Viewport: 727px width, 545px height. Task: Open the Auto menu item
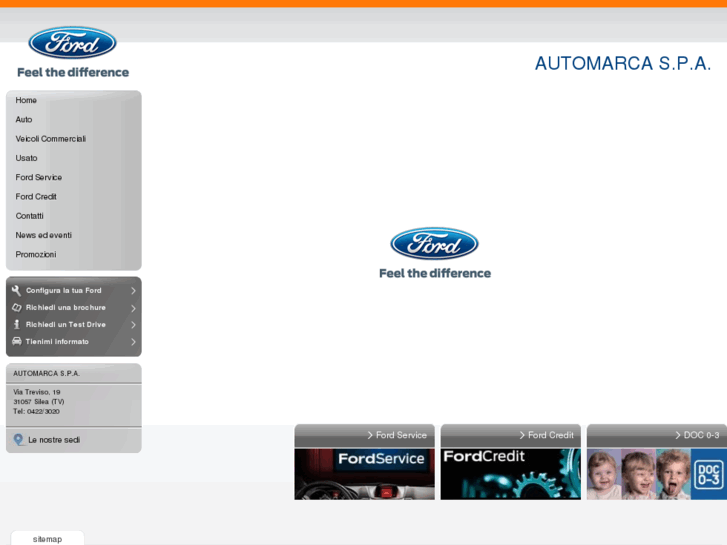[24, 120]
